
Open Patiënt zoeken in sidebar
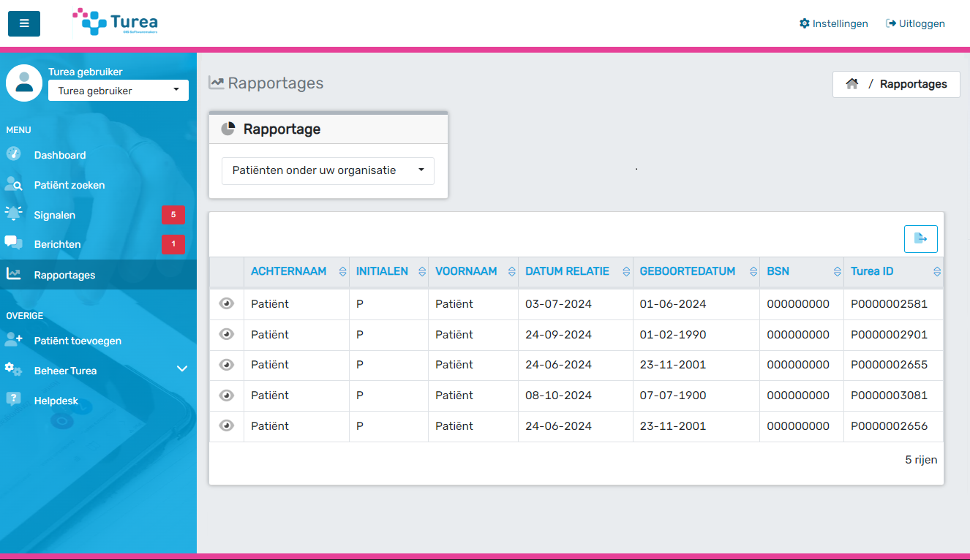98,185
